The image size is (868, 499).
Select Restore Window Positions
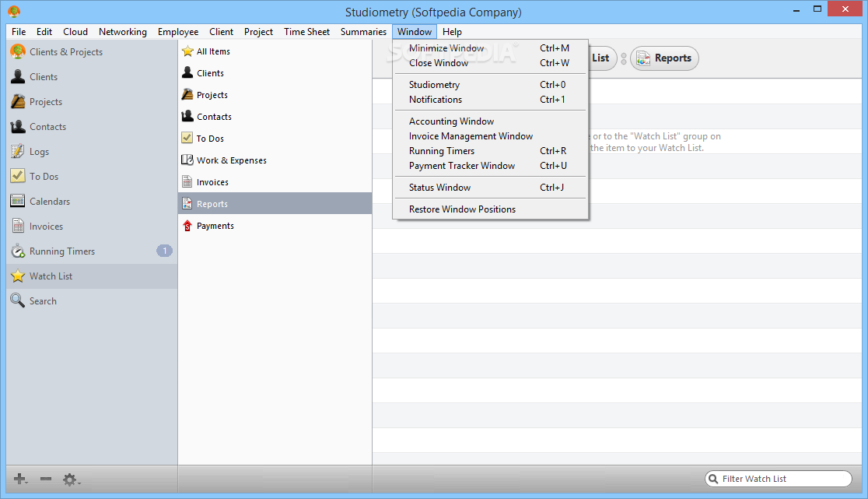pyautogui.click(x=491, y=209)
